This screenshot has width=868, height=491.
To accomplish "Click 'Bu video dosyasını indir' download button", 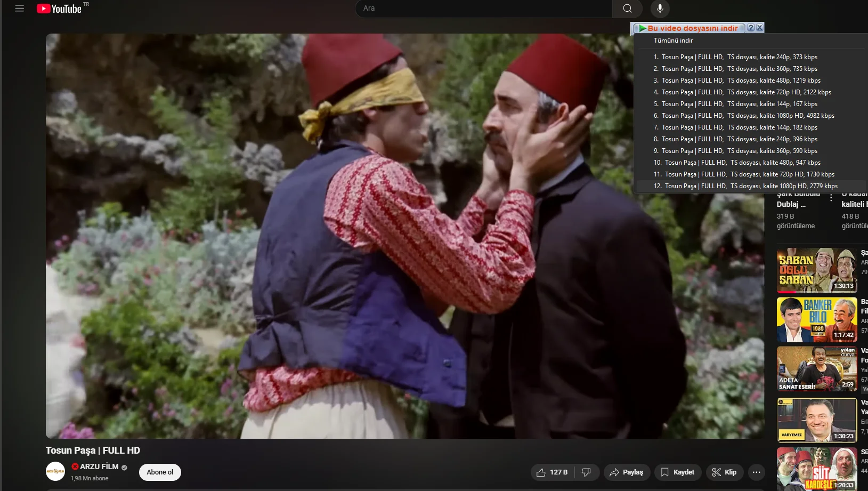I will click(x=688, y=28).
